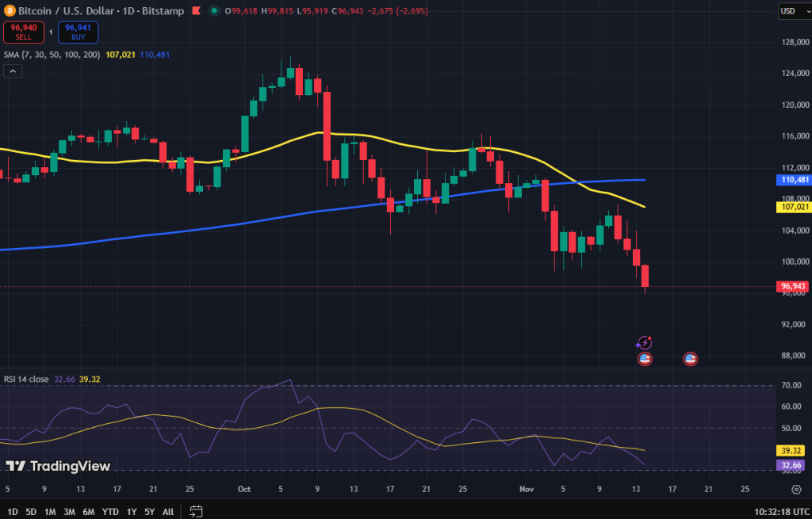Click the red SELL 96,940 button
This screenshot has width=812, height=519.
(x=24, y=32)
